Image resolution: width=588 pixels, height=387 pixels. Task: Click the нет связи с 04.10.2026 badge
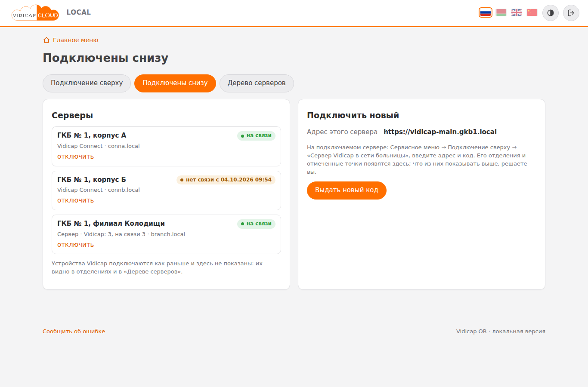tap(226, 180)
